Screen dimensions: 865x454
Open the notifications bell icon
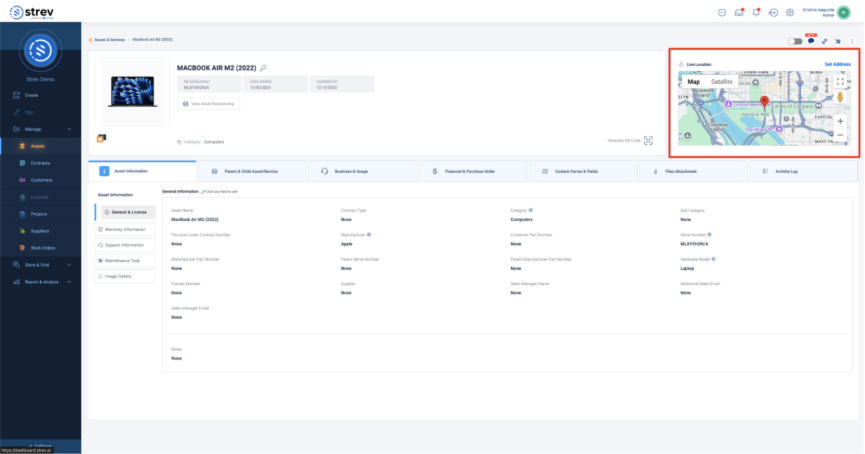(x=756, y=12)
